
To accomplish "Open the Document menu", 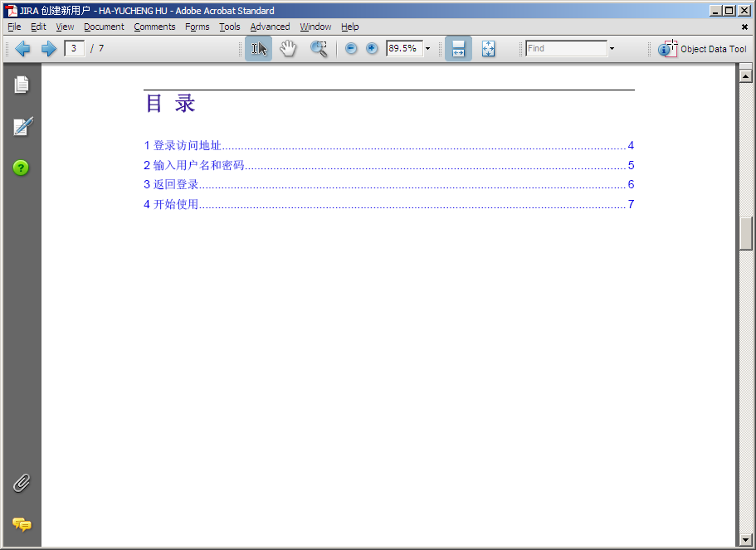I will (104, 27).
